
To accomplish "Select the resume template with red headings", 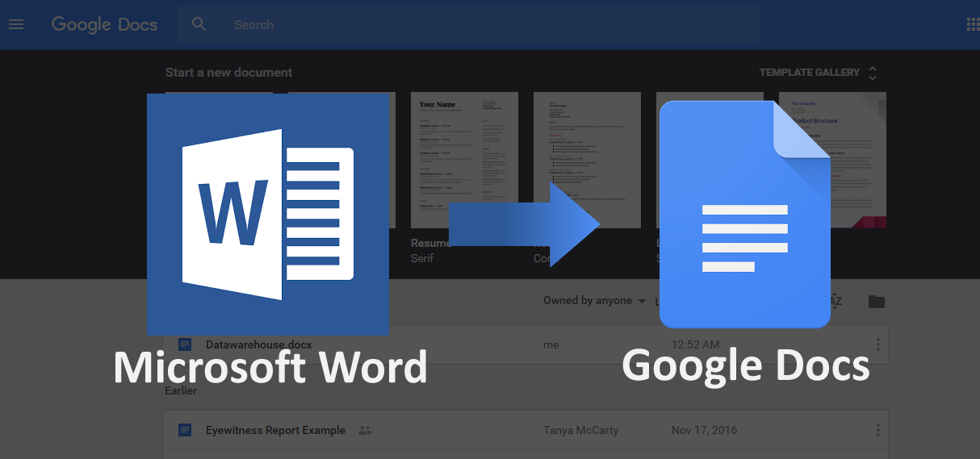I will [587, 160].
